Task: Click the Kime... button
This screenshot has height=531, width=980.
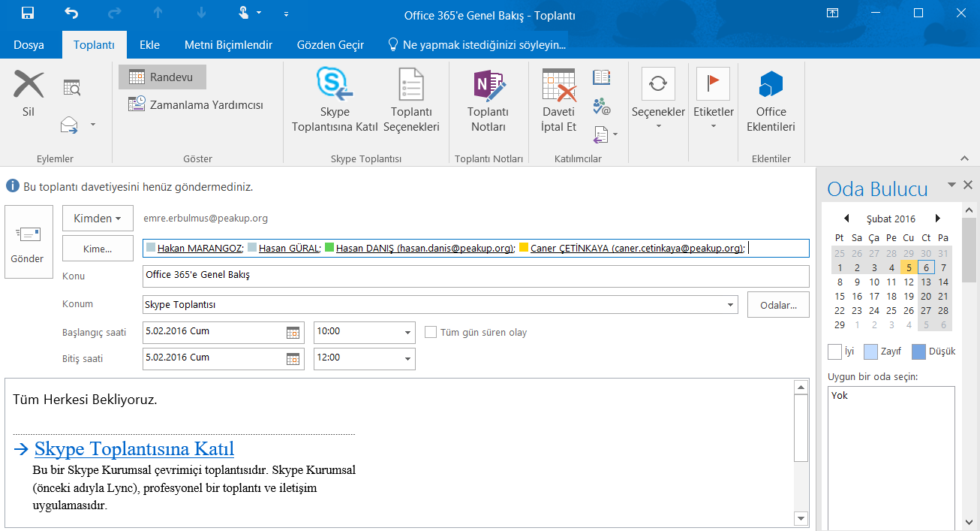Action: pyautogui.click(x=98, y=249)
